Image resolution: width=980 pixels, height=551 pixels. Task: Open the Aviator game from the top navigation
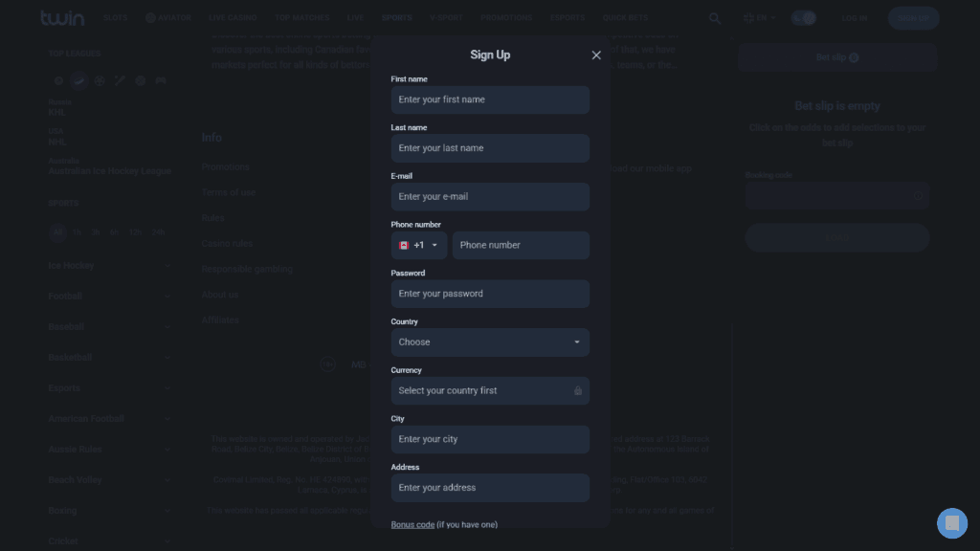(168, 16)
